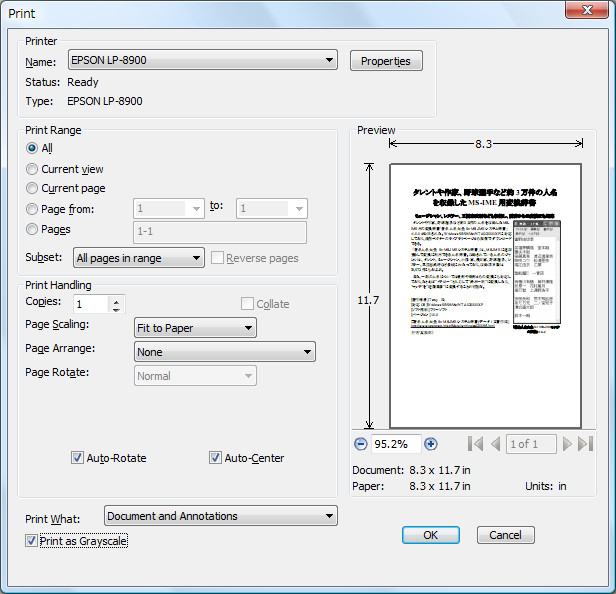
Task: Zoom in the print preview
Action: coord(431,444)
